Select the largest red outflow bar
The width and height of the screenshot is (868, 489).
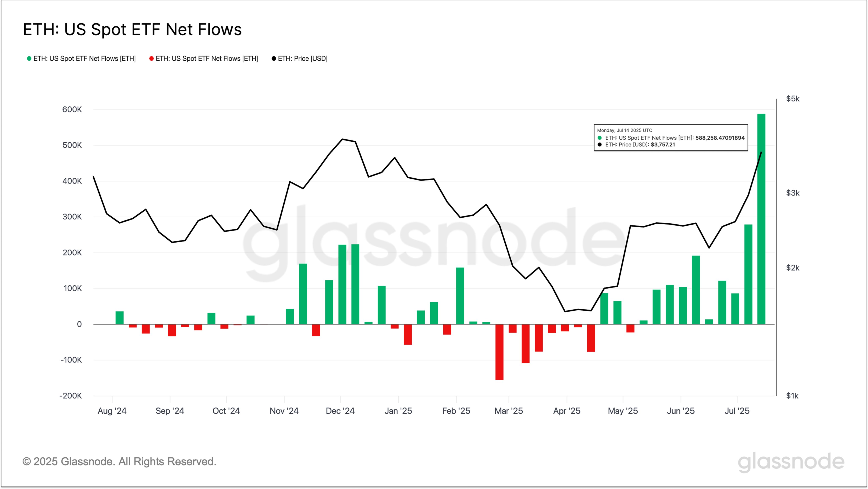coord(499,352)
